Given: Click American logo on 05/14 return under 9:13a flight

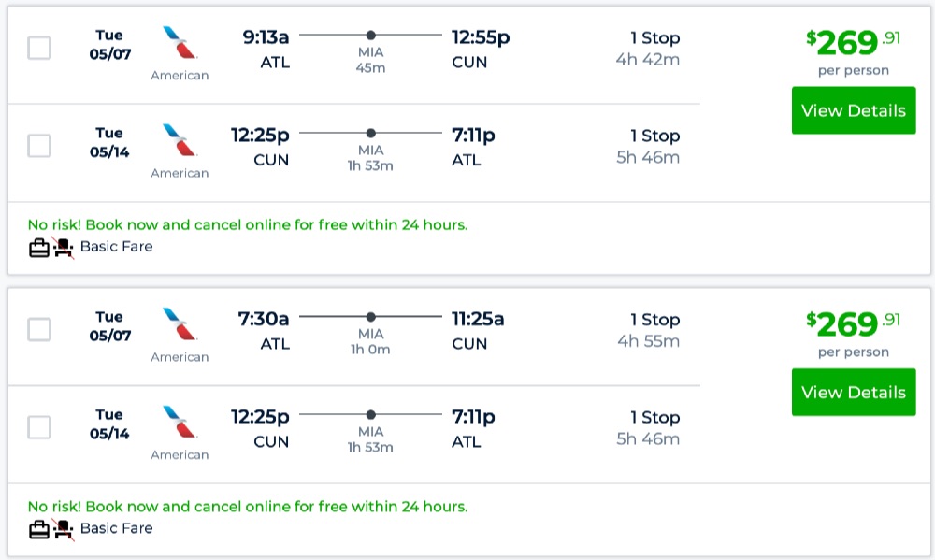Looking at the screenshot, I should (x=180, y=141).
